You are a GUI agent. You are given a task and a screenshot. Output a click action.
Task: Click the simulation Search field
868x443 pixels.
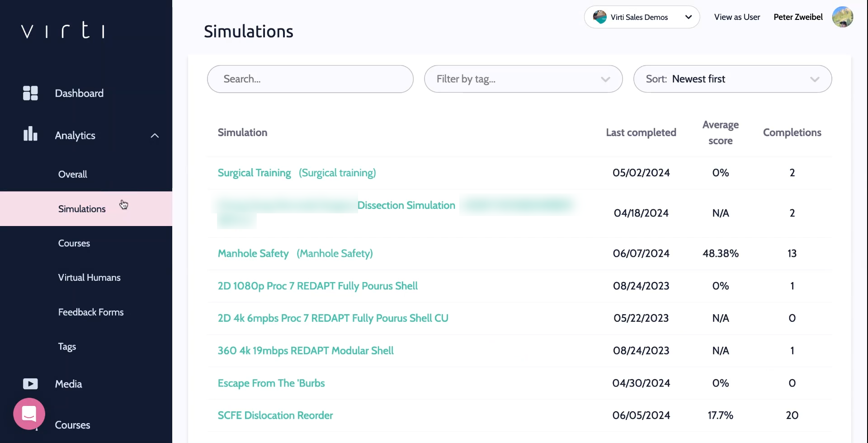point(310,79)
